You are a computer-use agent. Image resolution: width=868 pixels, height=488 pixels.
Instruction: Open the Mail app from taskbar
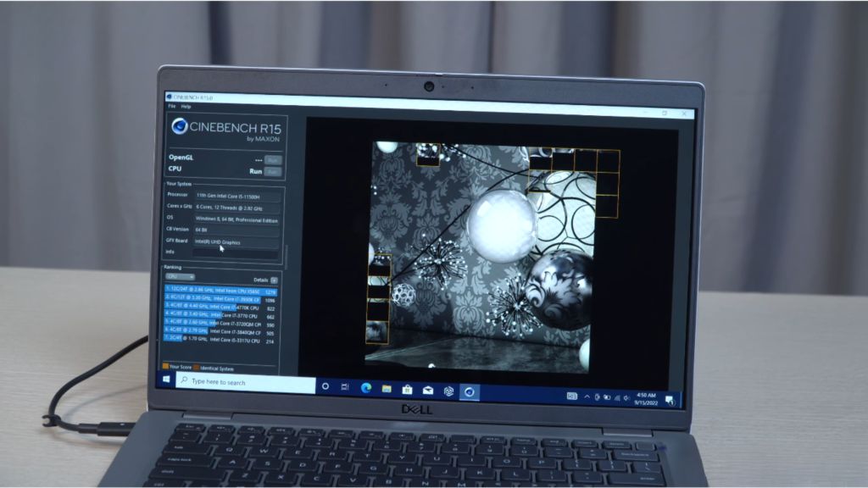coord(428,391)
